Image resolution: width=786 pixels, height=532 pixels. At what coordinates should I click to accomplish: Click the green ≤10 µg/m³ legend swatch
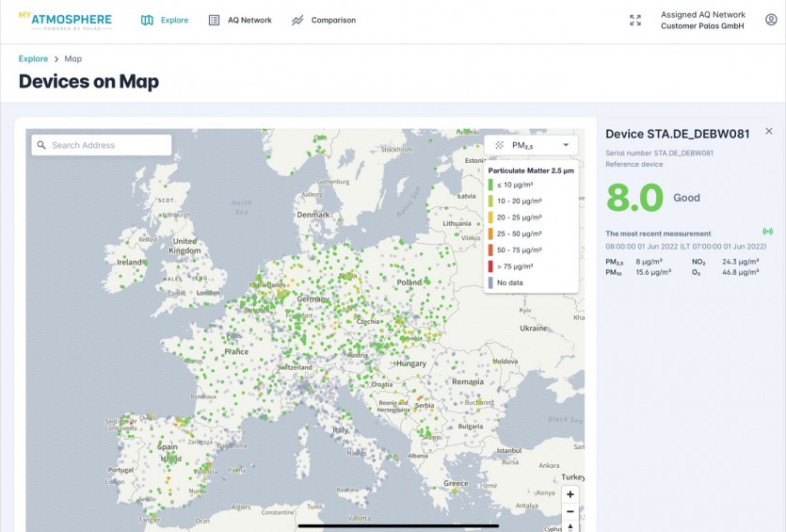pyautogui.click(x=490, y=185)
